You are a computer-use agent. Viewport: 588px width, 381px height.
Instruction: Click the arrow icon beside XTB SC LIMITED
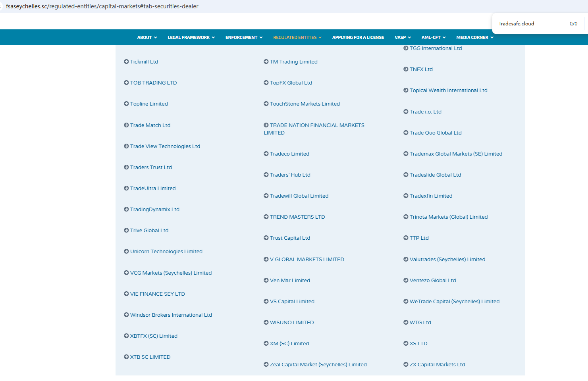click(x=126, y=357)
